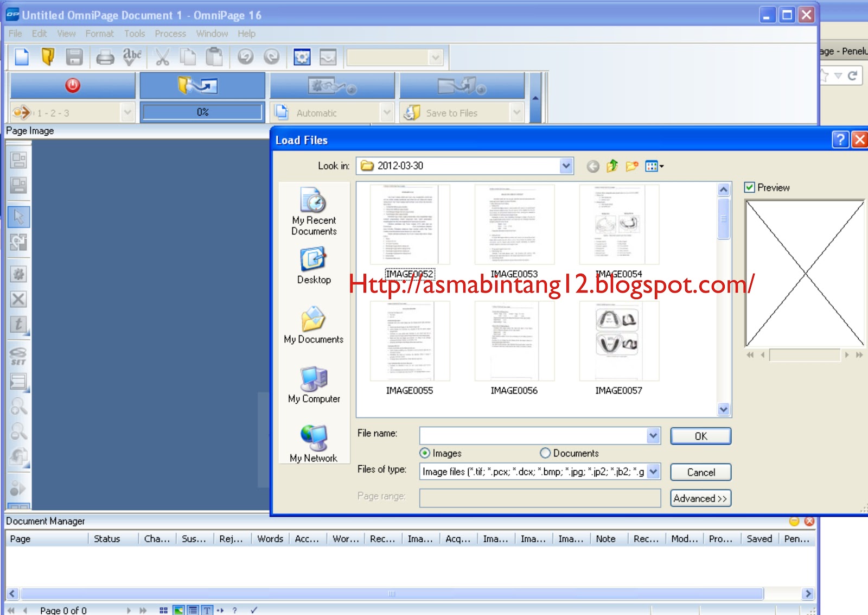The image size is (868, 615).
Task: Click the SET tool in Page Image sidebar
Action: pos(18,357)
